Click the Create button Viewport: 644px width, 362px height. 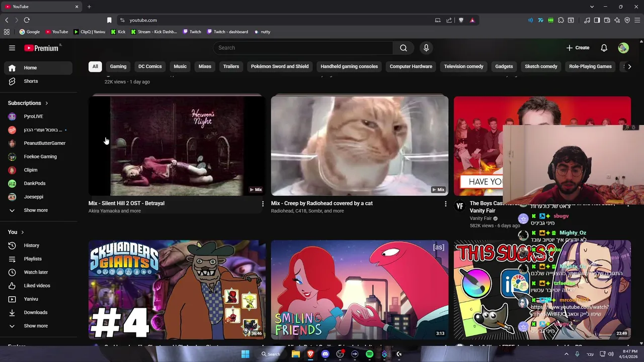tap(578, 48)
